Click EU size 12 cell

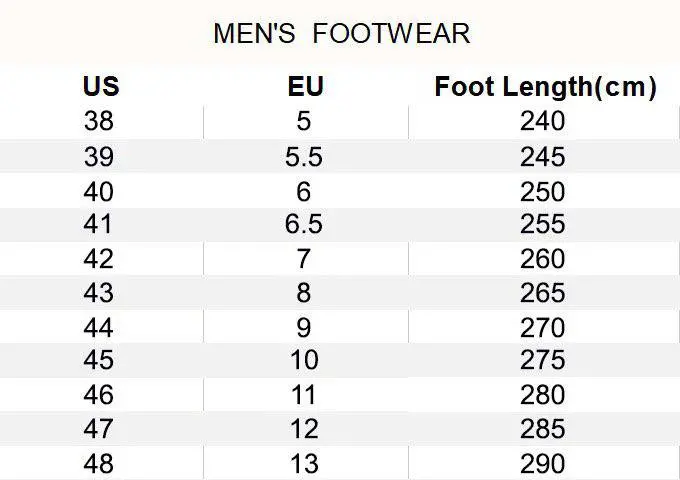point(304,428)
